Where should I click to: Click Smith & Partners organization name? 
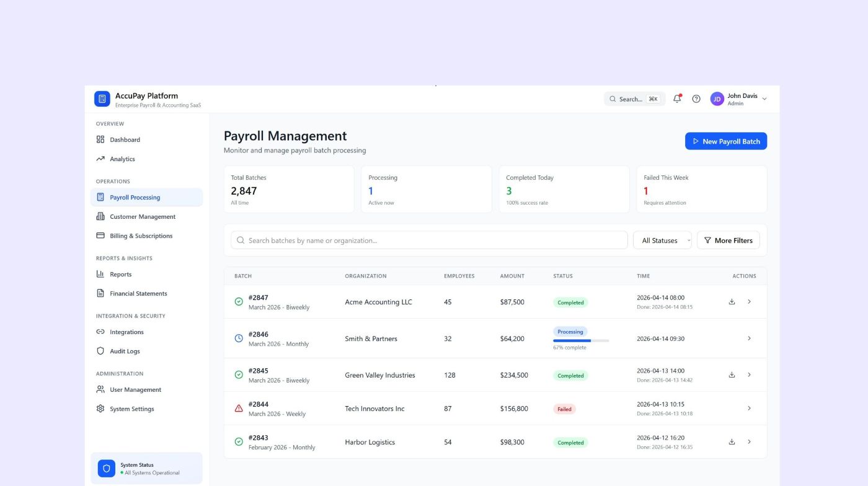point(371,338)
